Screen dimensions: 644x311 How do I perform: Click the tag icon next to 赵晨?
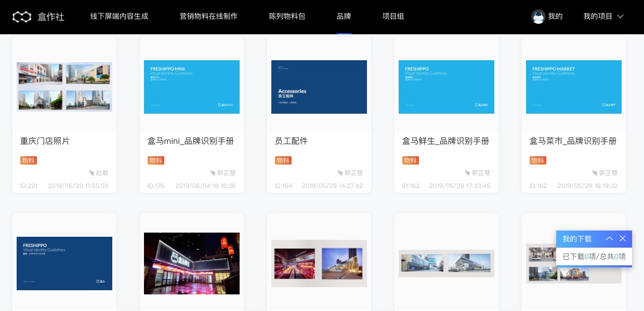pyautogui.click(x=91, y=173)
